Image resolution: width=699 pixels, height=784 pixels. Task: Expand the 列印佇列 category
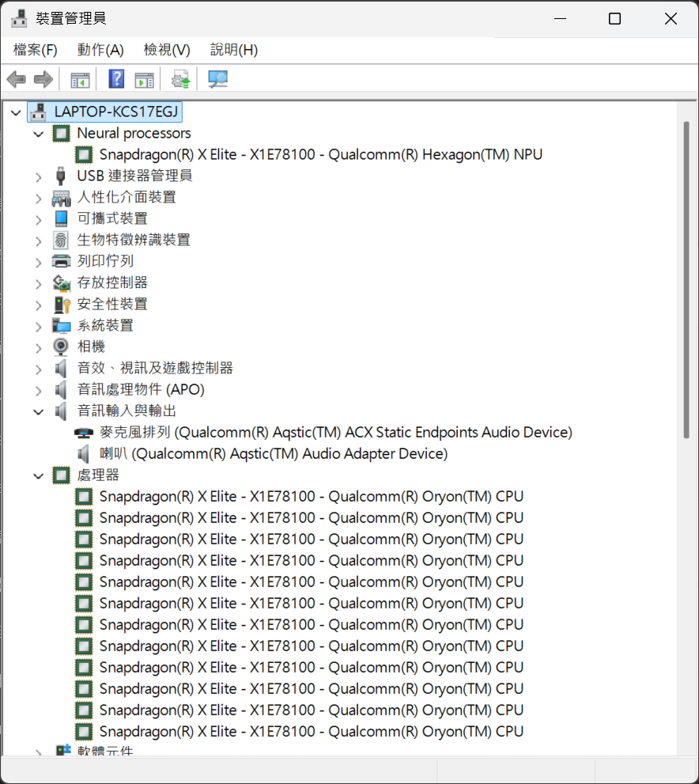(39, 263)
